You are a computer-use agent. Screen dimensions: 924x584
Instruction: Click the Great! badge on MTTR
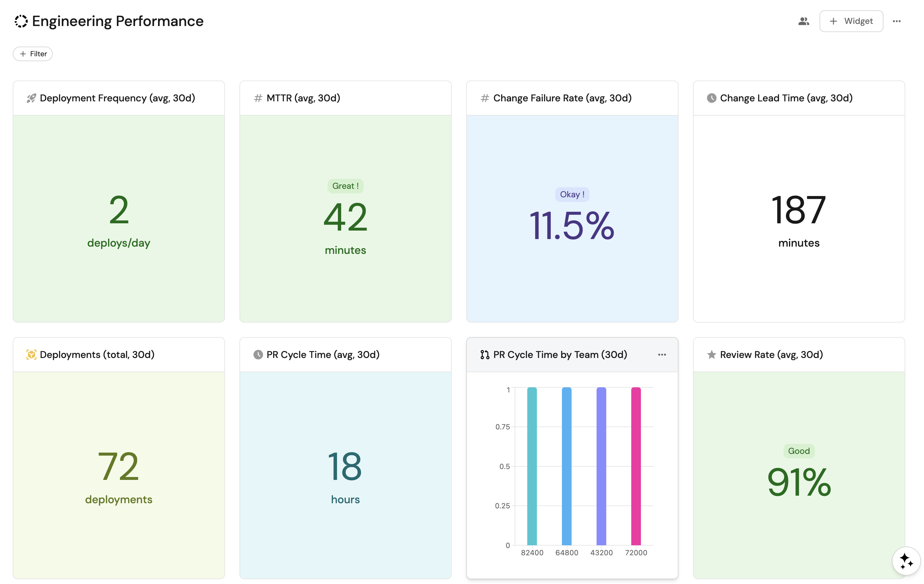click(x=345, y=186)
